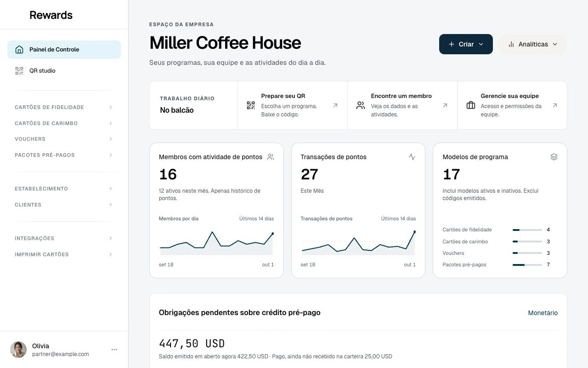
Task: Click the Miller Coffee House heading
Action: pos(225,43)
